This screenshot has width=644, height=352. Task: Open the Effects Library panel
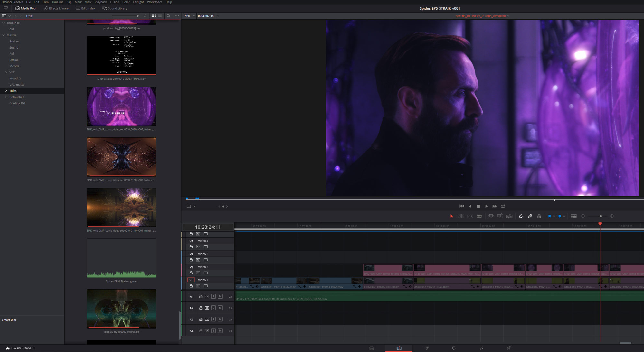tap(56, 8)
